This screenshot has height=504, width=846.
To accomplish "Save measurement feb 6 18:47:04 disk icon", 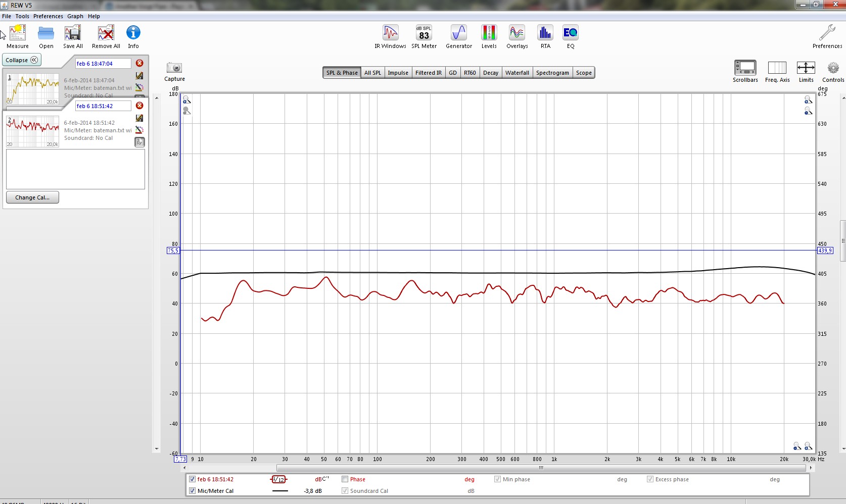I will pos(139,76).
